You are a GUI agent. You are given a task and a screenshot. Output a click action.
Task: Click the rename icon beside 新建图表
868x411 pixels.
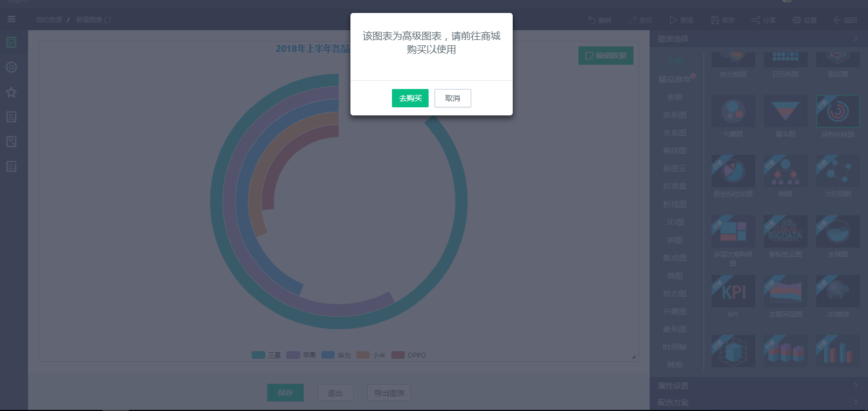pyautogui.click(x=108, y=20)
